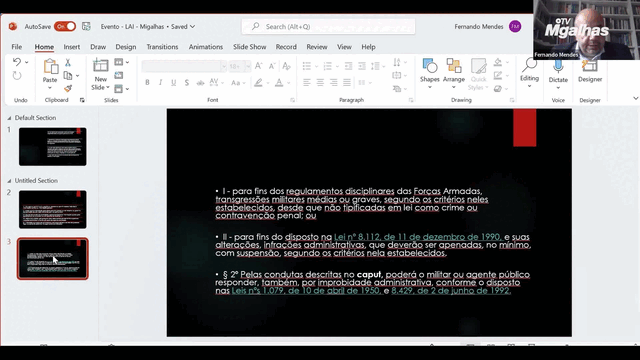Open the Undo history dropdown arrow

coord(27,62)
